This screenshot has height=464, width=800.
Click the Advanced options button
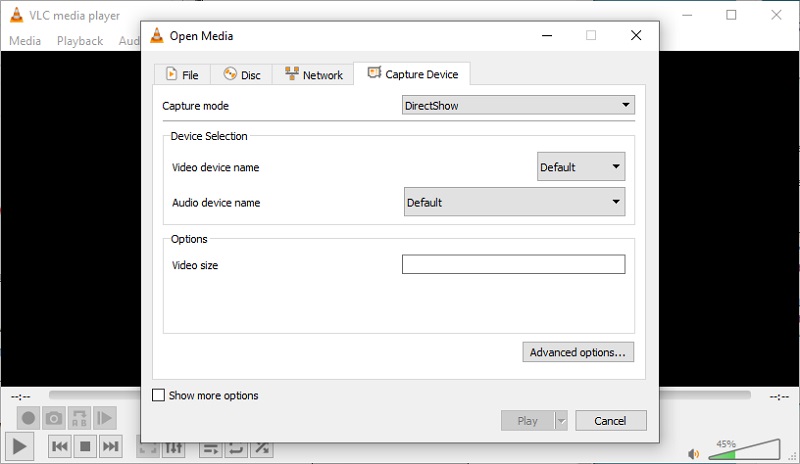tap(577, 352)
